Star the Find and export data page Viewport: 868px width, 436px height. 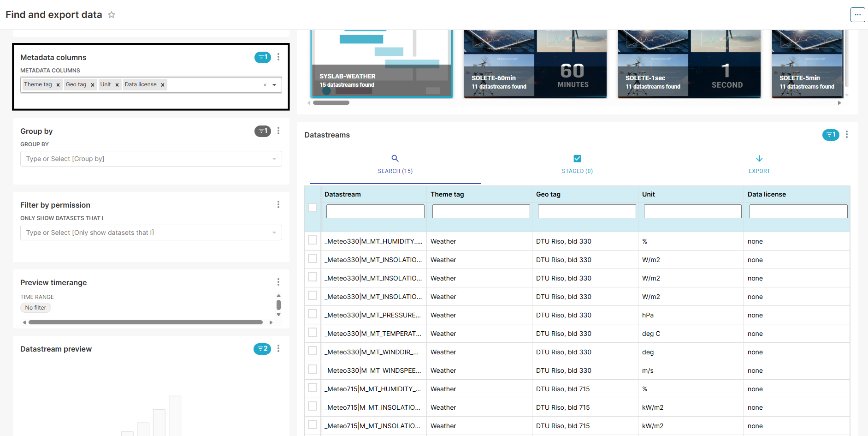pyautogui.click(x=112, y=15)
